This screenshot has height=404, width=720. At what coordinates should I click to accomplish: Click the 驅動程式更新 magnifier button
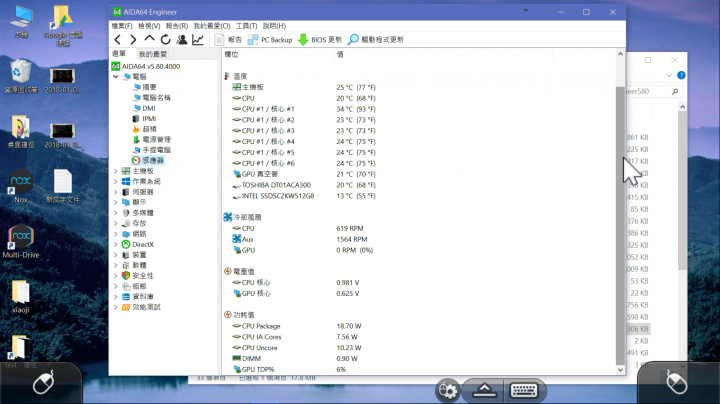point(376,39)
